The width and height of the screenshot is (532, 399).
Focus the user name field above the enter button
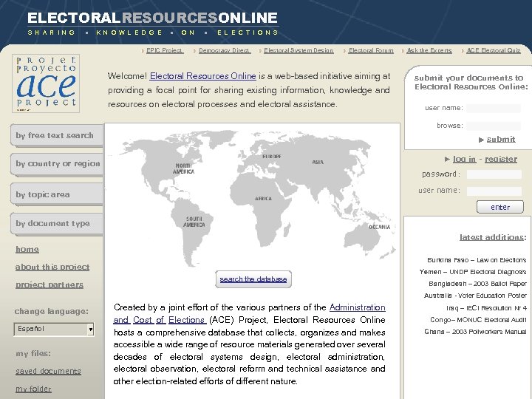click(494, 191)
